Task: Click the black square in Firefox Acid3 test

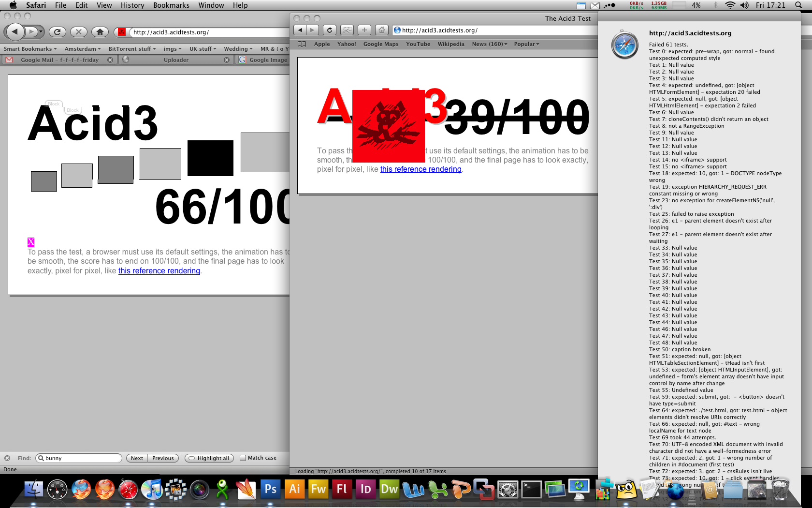Action: tap(210, 158)
